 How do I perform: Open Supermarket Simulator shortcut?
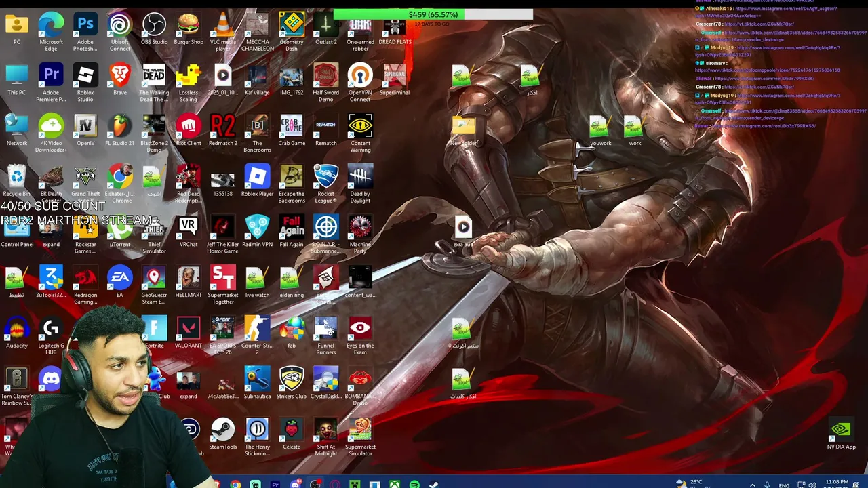pyautogui.click(x=360, y=436)
